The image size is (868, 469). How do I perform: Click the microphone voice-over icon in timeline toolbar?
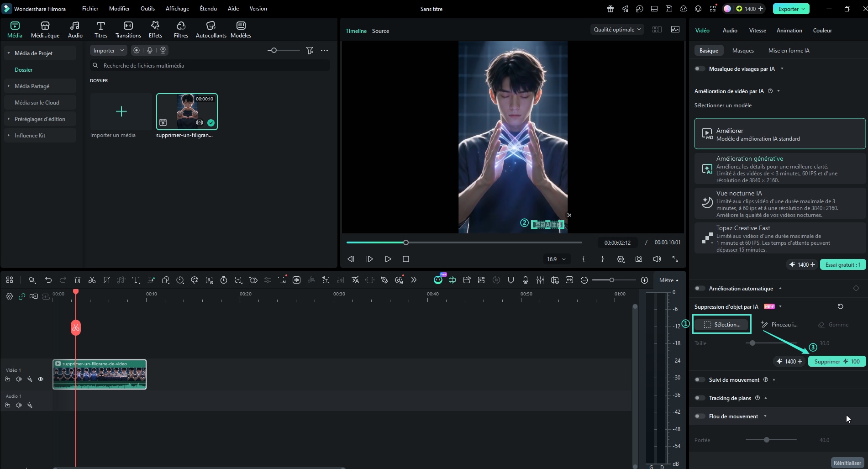[x=526, y=280]
